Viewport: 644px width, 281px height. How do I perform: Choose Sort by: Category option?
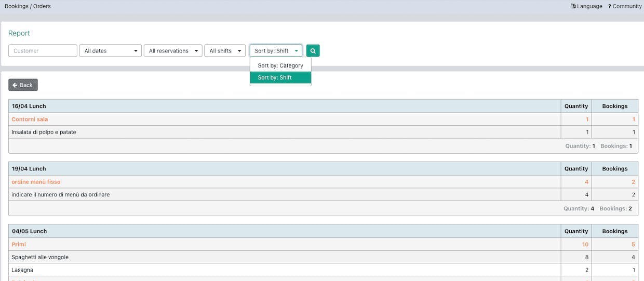tap(280, 65)
